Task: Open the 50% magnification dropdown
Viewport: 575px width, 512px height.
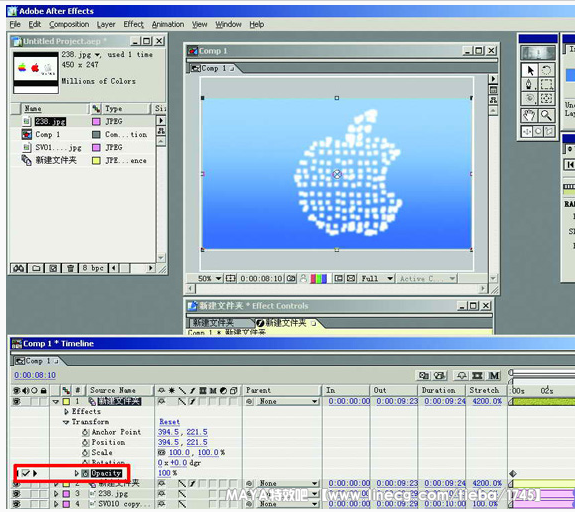Action: point(210,279)
